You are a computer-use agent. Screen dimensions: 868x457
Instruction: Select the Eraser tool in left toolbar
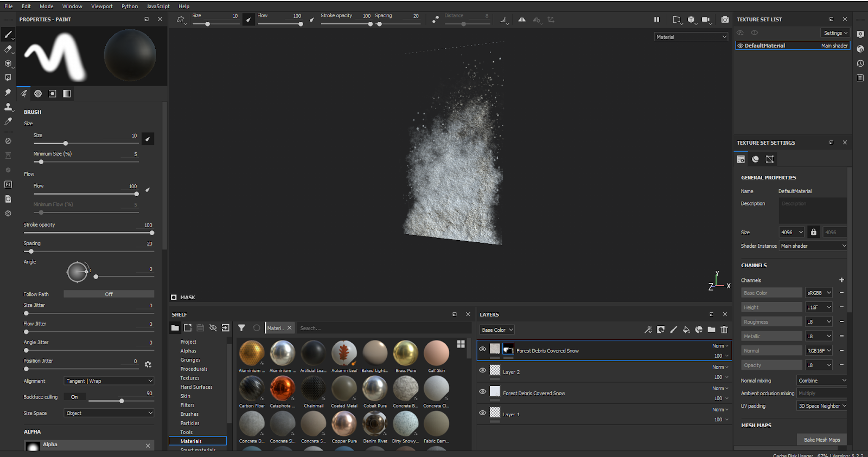click(8, 49)
